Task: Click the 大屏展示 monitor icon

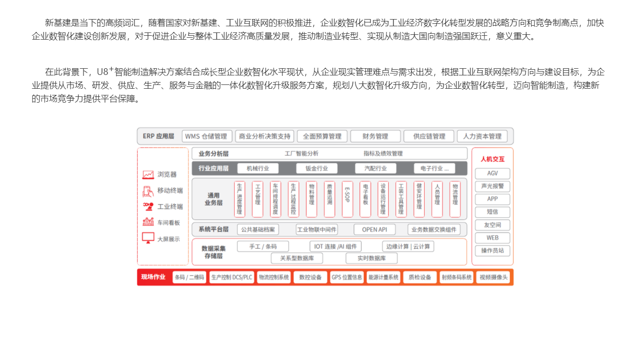Action: point(148,238)
